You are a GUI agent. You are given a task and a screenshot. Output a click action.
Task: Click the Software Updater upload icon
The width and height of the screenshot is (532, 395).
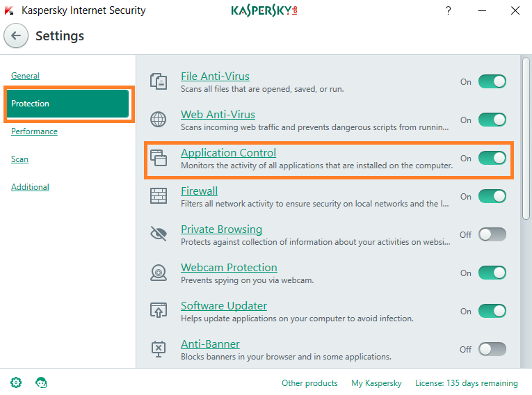pyautogui.click(x=159, y=310)
